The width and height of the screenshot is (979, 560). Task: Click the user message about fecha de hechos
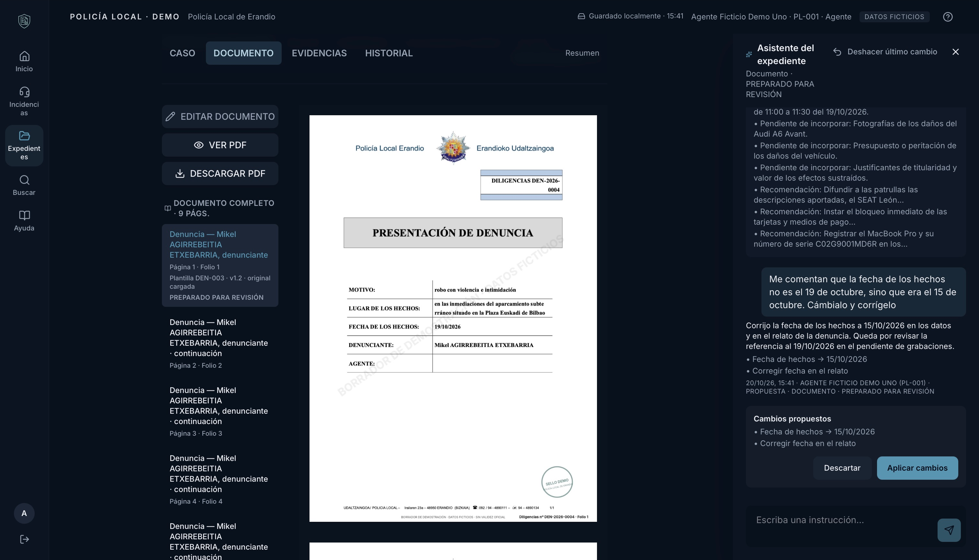[x=863, y=292]
